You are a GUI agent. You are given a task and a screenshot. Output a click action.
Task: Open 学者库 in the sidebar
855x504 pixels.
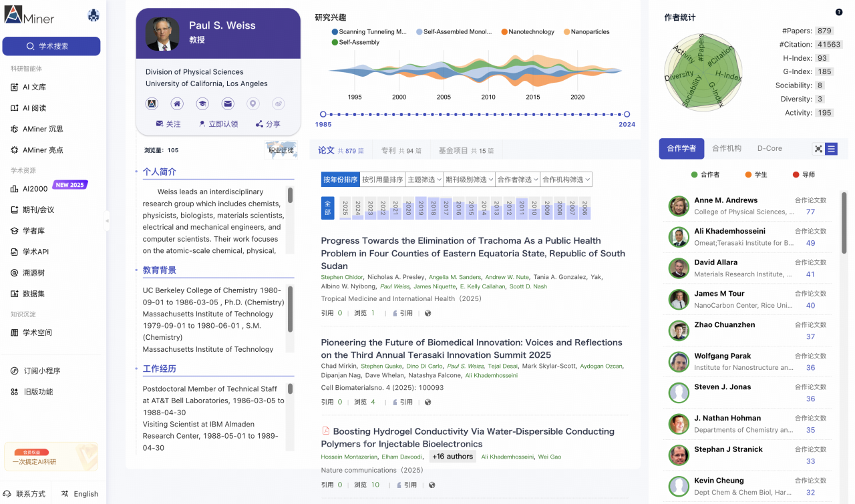tap(27, 231)
